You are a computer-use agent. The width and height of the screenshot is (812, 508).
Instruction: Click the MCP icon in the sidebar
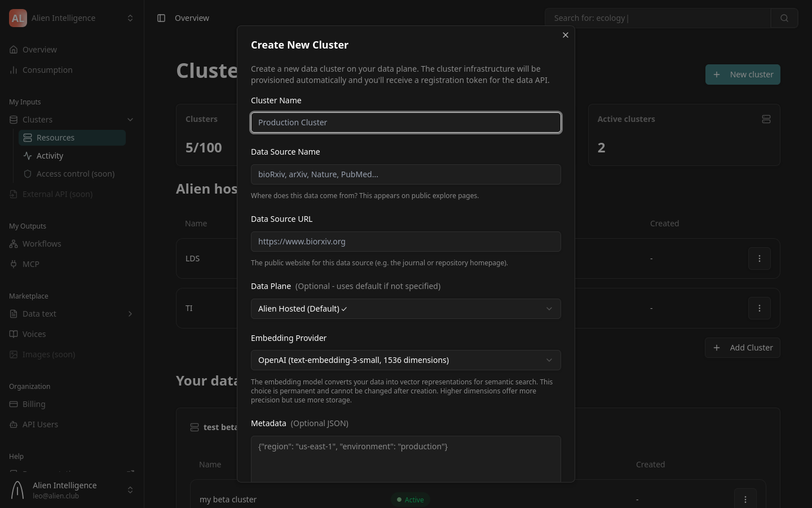14,264
